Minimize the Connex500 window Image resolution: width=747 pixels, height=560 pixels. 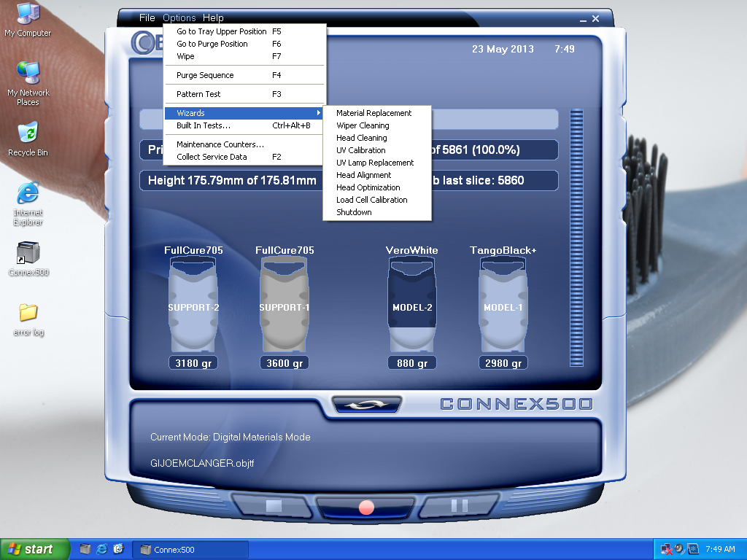coord(583,19)
